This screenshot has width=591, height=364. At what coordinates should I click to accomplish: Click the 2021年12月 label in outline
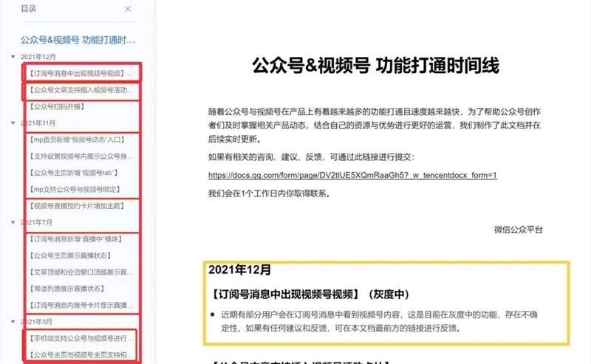click(x=38, y=57)
